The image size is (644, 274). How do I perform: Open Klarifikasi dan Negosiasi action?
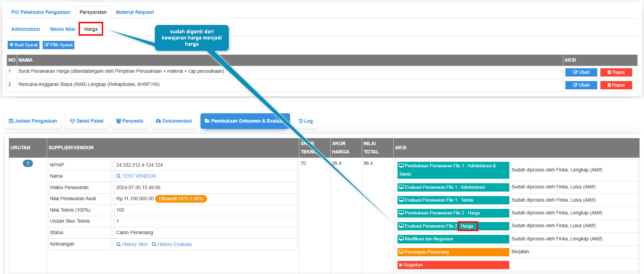tap(453, 239)
